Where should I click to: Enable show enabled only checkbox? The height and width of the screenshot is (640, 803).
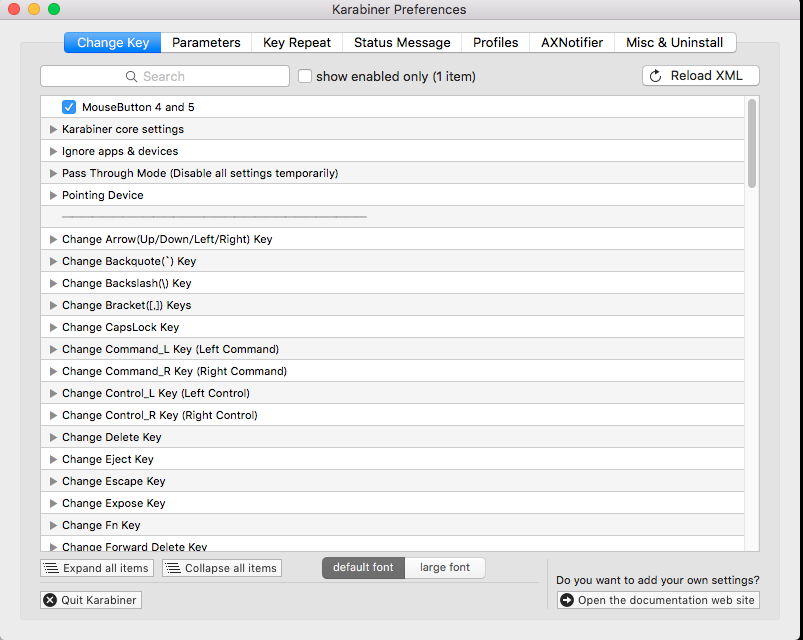(305, 76)
